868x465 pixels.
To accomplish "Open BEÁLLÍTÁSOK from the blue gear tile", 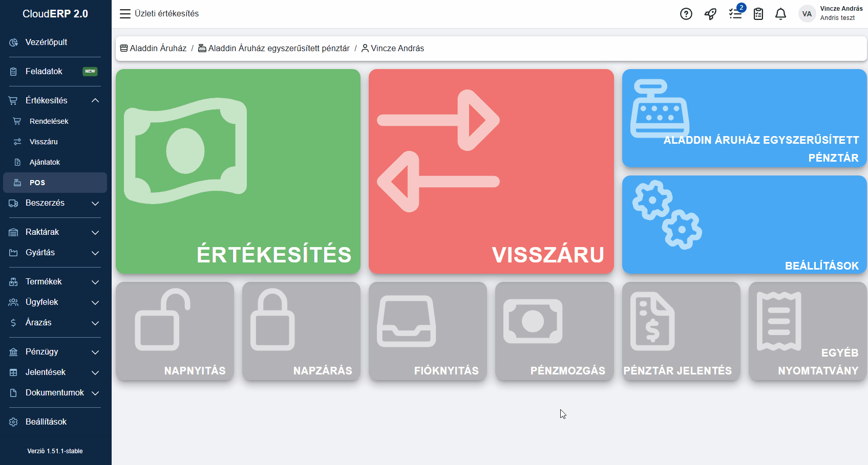I will [x=744, y=225].
